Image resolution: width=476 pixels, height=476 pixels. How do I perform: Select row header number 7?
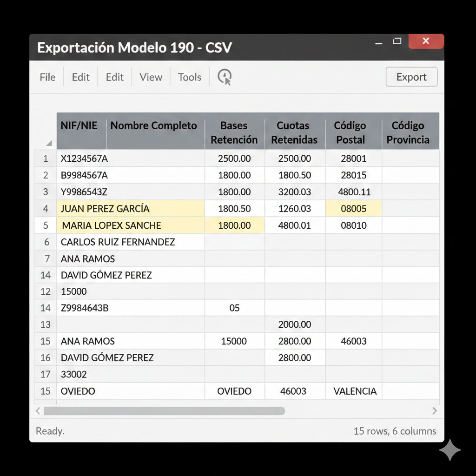[46, 258]
